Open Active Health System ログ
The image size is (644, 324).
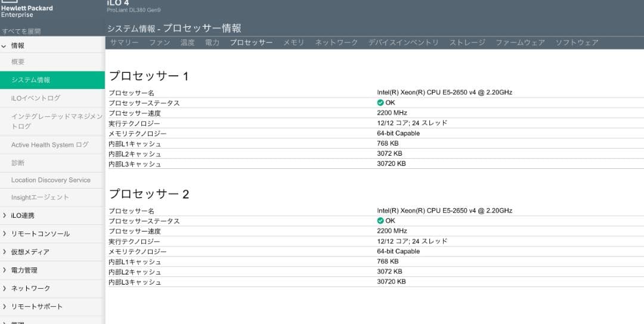[52, 145]
